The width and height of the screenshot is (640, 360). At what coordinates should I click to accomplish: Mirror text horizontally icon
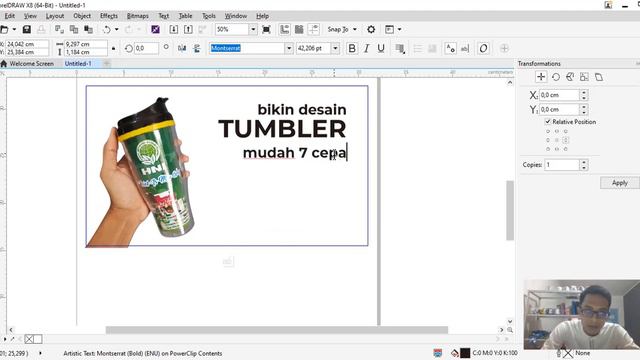[x=182, y=48]
